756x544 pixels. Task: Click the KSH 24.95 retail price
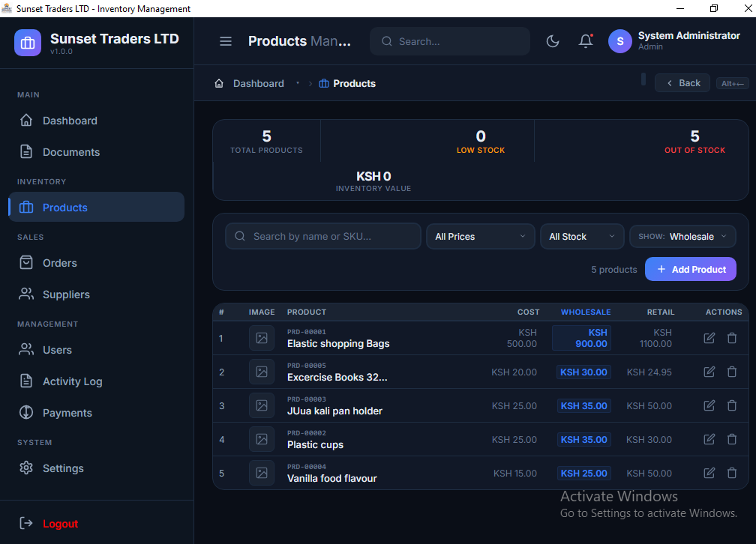tap(649, 372)
